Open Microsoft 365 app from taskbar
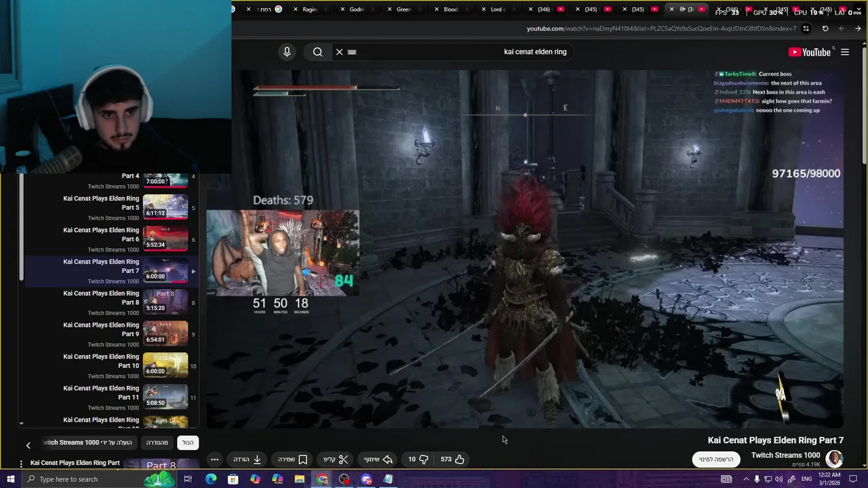This screenshot has height=488, width=868. click(277, 479)
